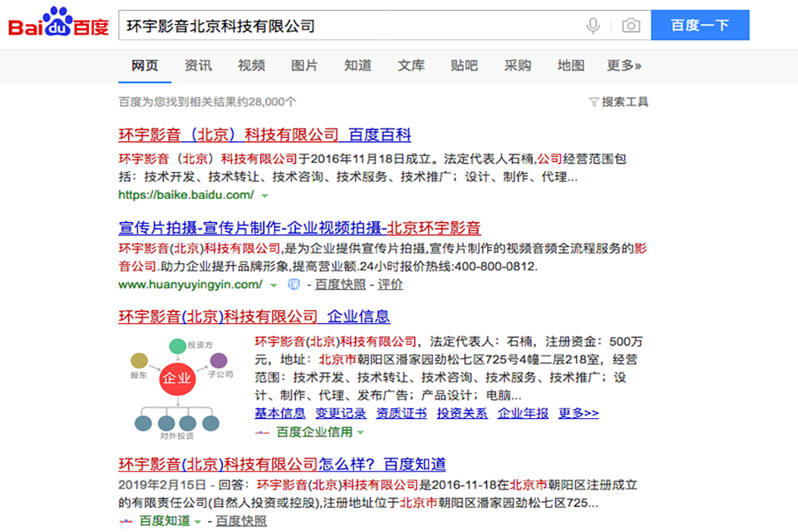Click the 百度企业信用 service icon
The width and height of the screenshot is (798, 532).
coord(261,433)
